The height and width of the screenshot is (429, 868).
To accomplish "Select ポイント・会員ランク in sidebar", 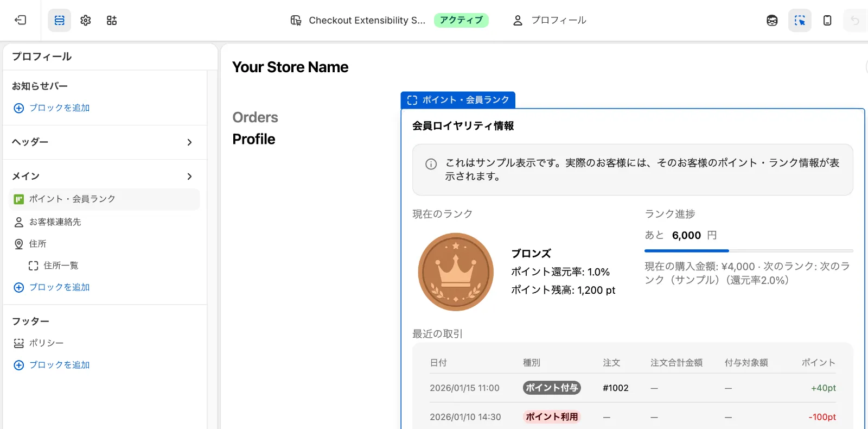I will click(105, 199).
